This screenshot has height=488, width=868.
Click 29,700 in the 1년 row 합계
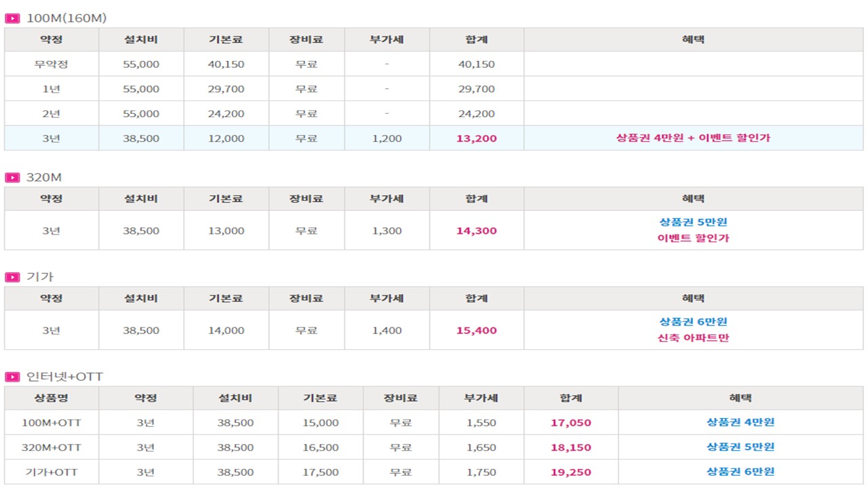coord(477,89)
